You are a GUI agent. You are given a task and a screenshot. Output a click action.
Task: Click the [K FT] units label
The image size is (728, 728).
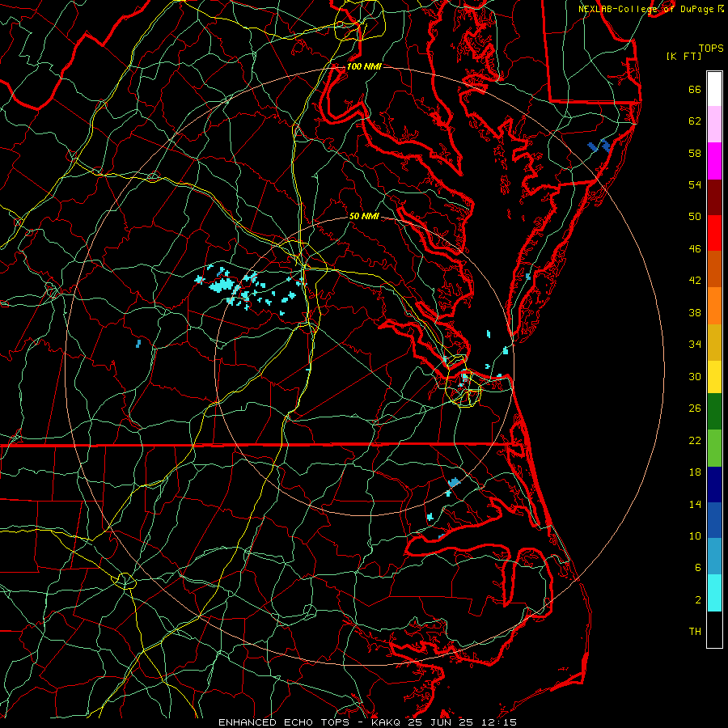(x=684, y=56)
